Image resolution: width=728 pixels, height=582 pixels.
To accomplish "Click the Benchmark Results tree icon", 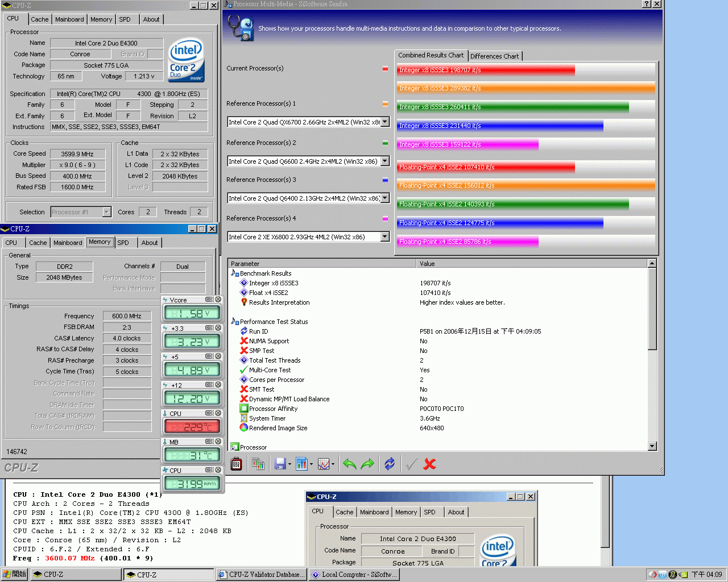I will tap(234, 273).
